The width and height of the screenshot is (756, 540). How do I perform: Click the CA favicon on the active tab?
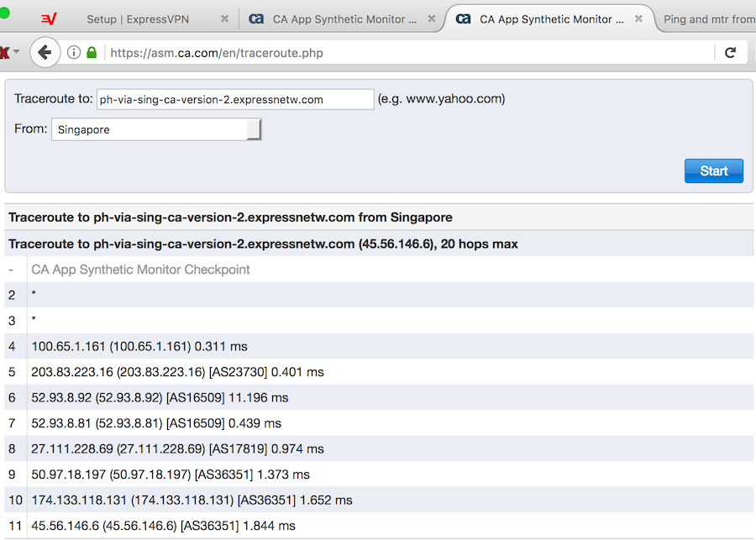(463, 18)
